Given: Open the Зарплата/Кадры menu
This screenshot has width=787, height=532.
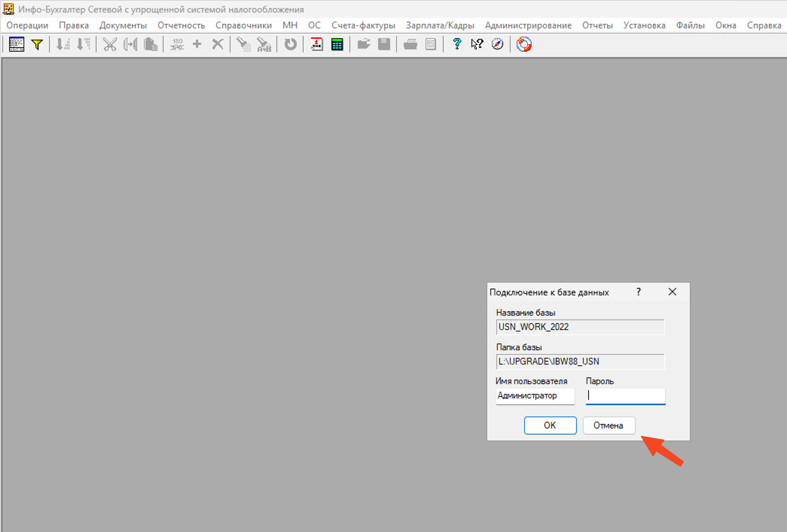Looking at the screenshot, I should click(x=440, y=26).
